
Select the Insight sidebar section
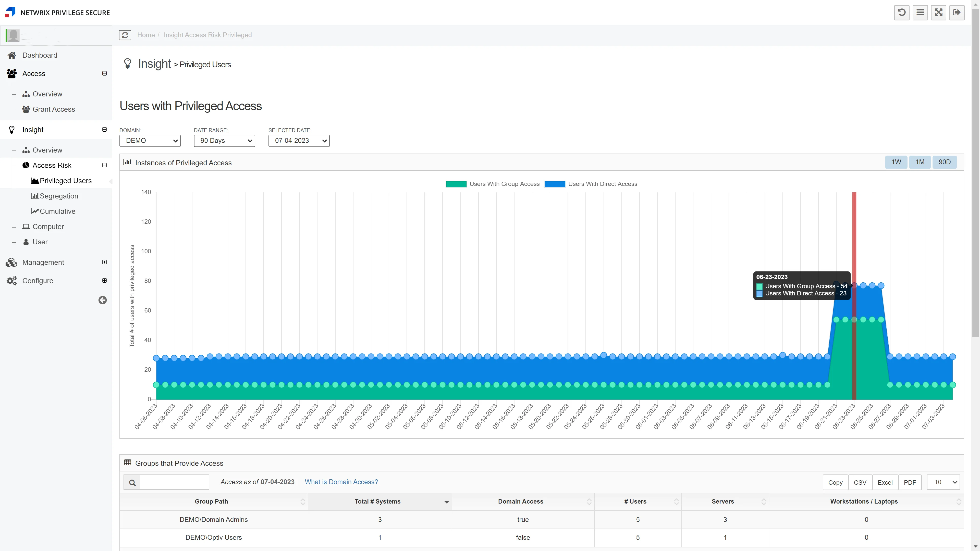[x=33, y=130]
